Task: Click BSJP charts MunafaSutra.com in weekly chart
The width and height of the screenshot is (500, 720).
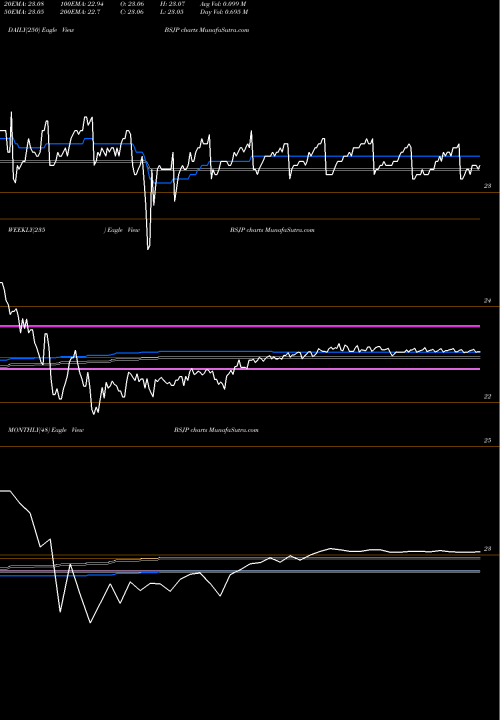Action: point(272,230)
